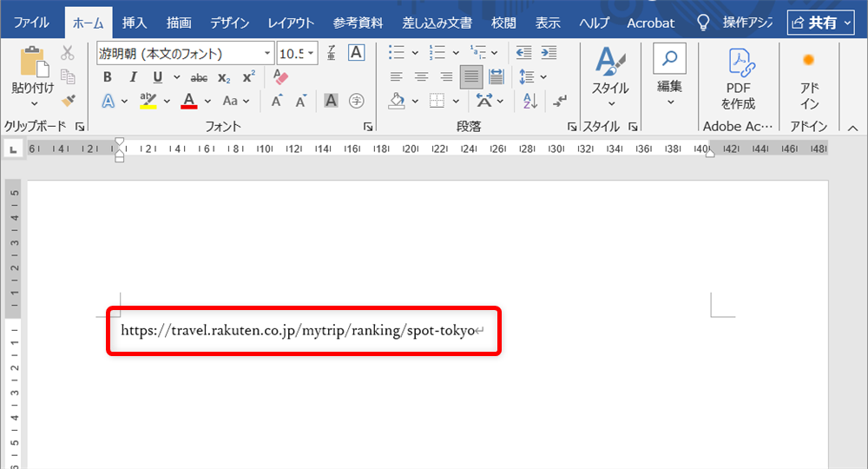Screen dimensions: 868x469
Task: Click the borders icon
Action: [437, 101]
